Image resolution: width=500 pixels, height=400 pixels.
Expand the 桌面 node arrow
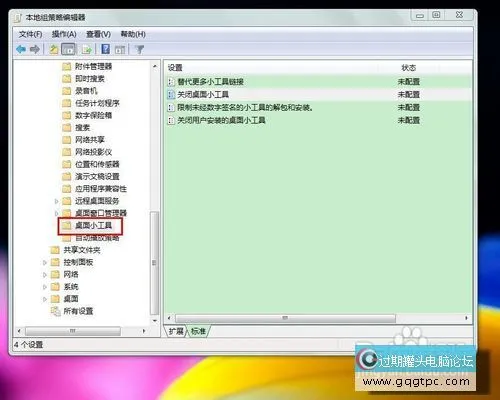[x=45, y=299]
